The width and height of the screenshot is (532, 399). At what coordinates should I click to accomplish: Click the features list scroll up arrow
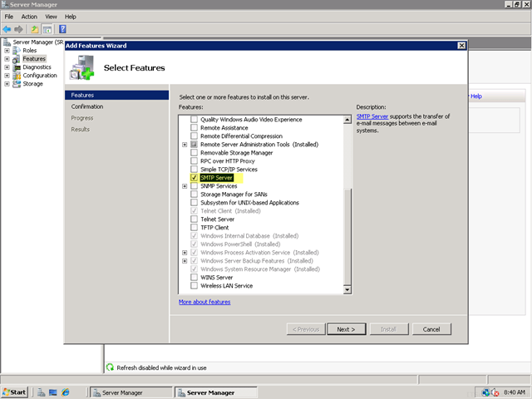point(347,120)
